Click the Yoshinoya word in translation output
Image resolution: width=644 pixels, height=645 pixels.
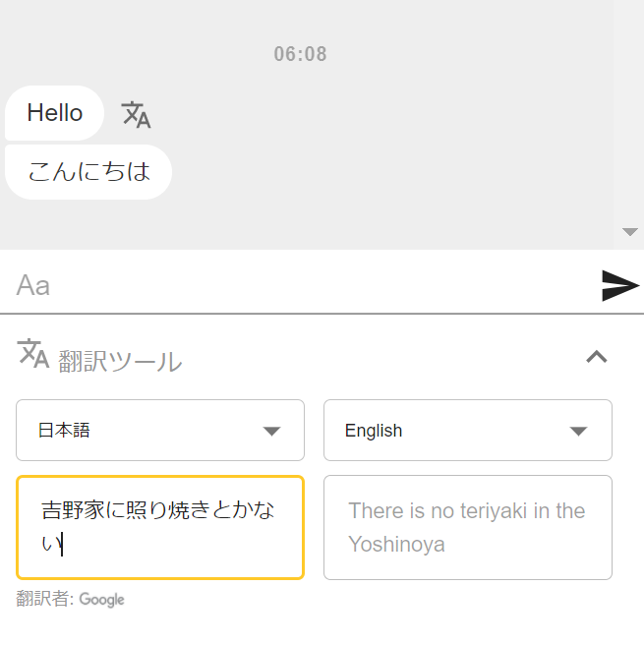pos(396,545)
